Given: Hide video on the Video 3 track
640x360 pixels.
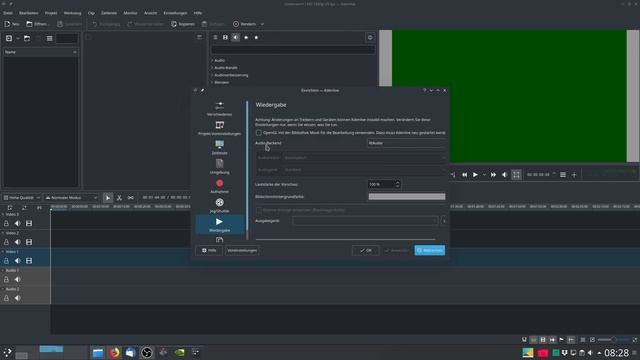Looking at the screenshot, I should 29,224.
